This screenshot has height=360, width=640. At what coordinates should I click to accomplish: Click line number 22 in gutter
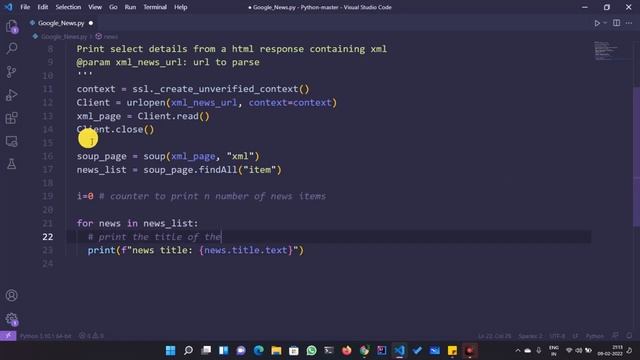click(x=48, y=237)
